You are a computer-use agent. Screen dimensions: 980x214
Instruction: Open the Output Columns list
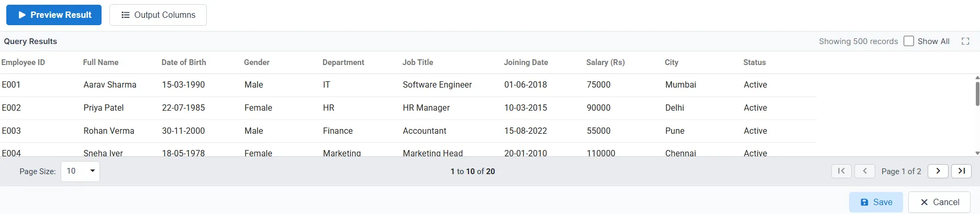[158, 15]
